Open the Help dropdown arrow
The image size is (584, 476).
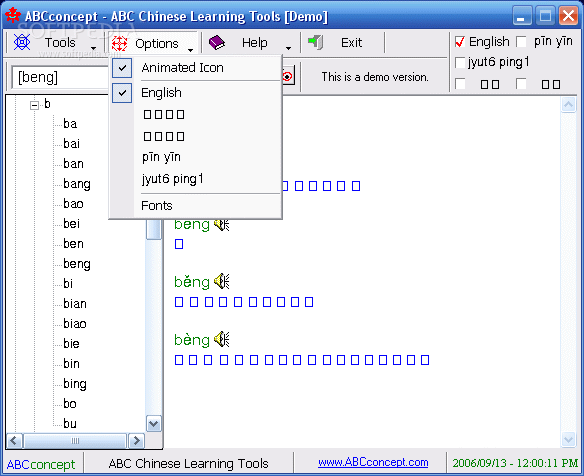288,48
